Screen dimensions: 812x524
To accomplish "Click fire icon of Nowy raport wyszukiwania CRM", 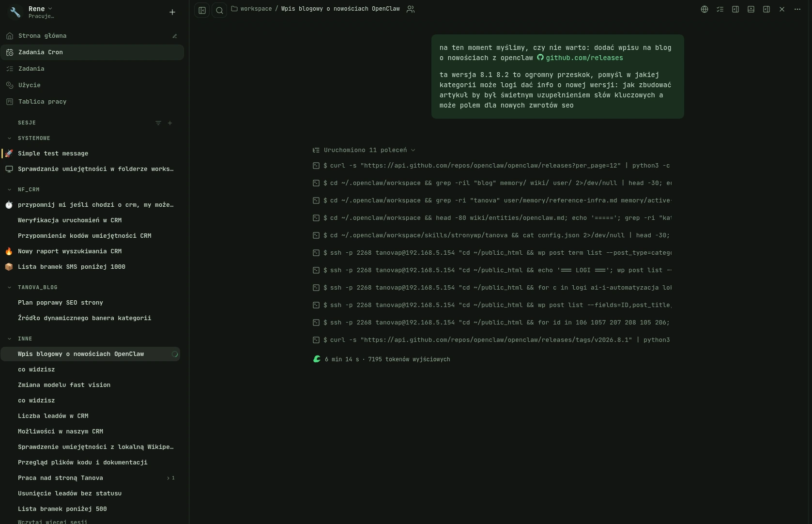I will coord(9,251).
